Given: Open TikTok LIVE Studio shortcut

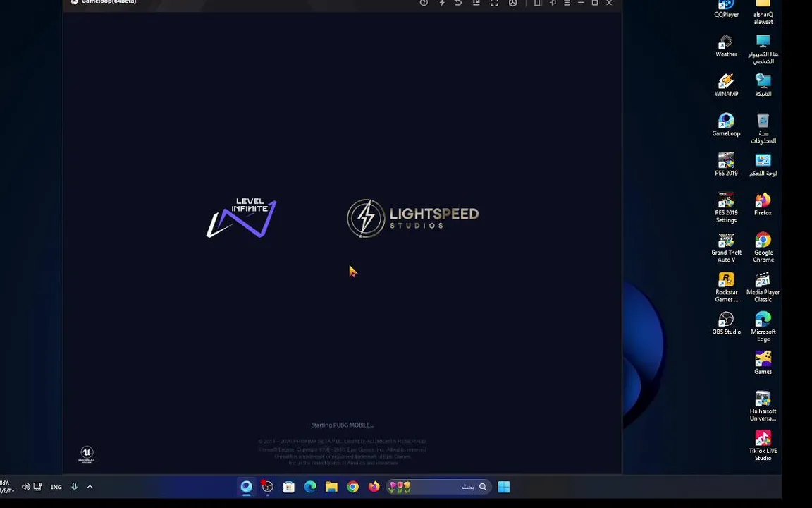Looking at the screenshot, I should pos(763,446).
